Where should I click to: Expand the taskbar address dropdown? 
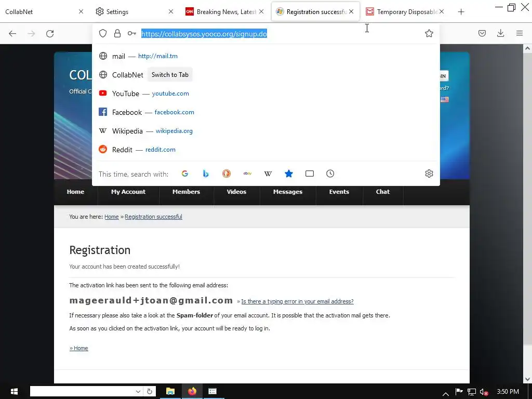pyautogui.click(x=138, y=392)
